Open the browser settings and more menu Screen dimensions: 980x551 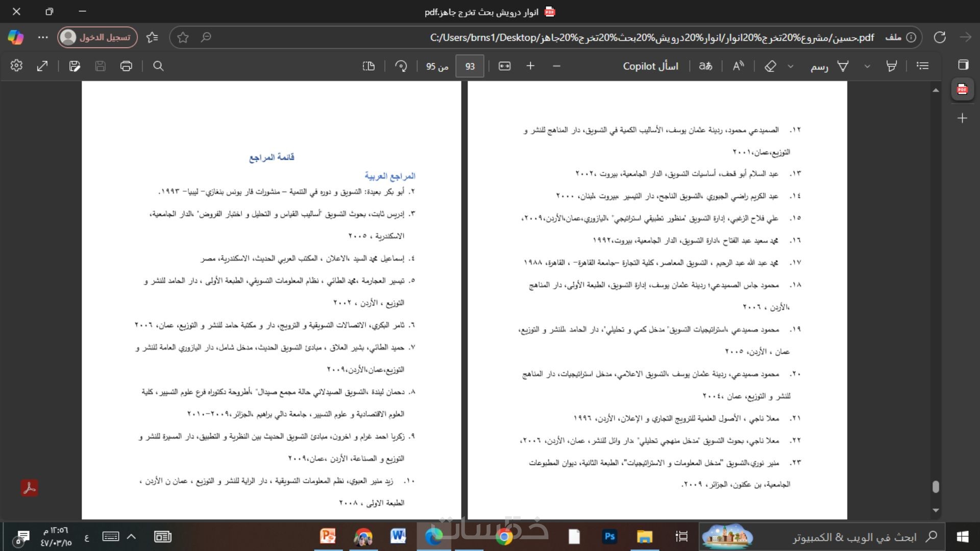tap(43, 37)
